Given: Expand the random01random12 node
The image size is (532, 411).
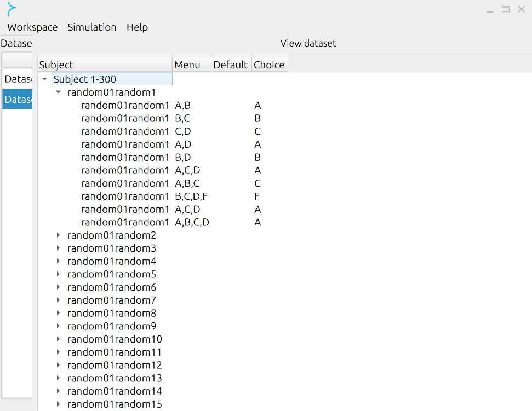Looking at the screenshot, I should click(x=59, y=365).
